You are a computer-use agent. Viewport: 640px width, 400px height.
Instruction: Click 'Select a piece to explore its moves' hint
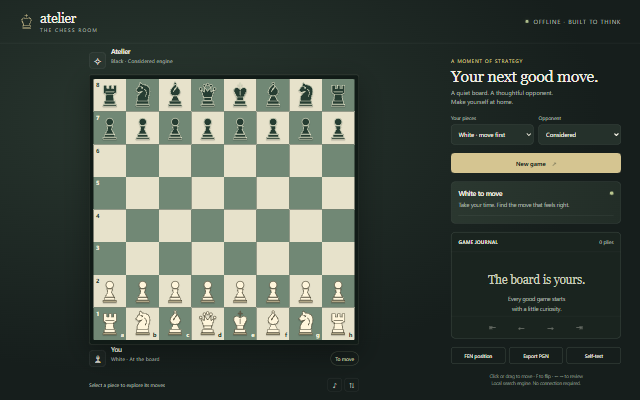pos(127,385)
